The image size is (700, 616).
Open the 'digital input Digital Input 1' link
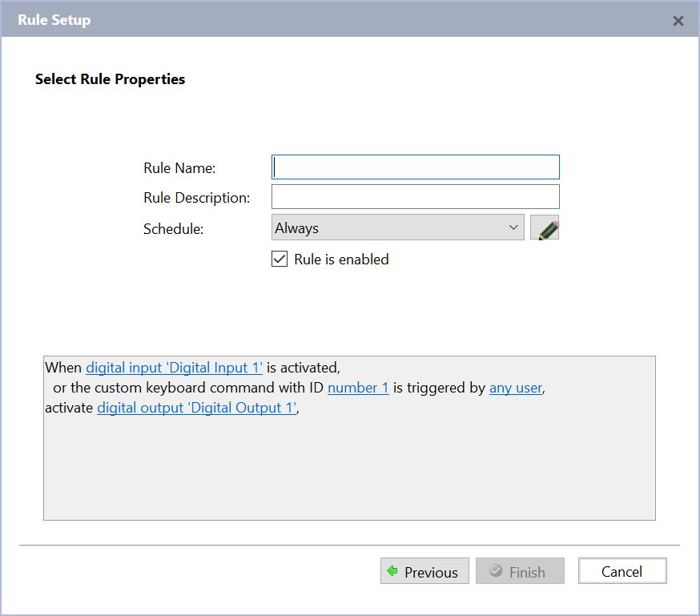coord(175,367)
